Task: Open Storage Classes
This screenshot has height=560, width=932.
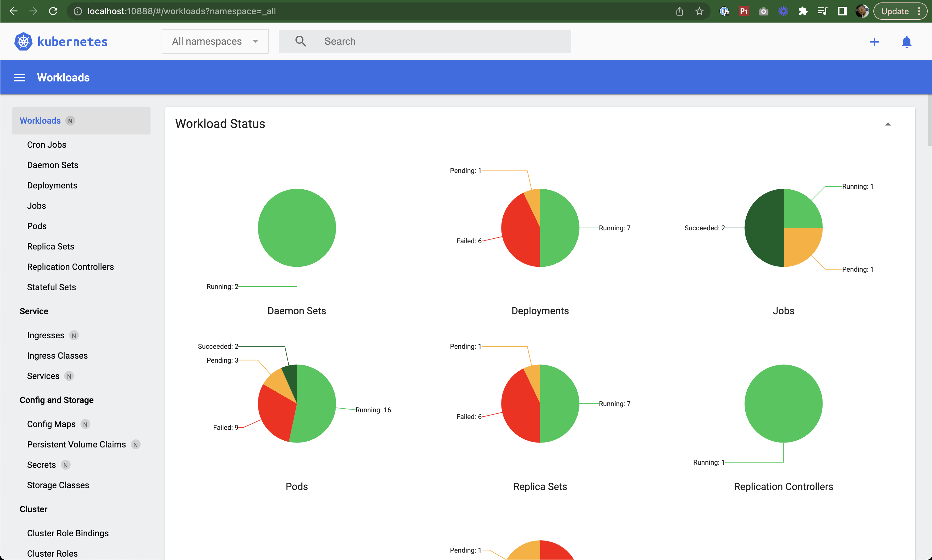Action: [x=58, y=485]
